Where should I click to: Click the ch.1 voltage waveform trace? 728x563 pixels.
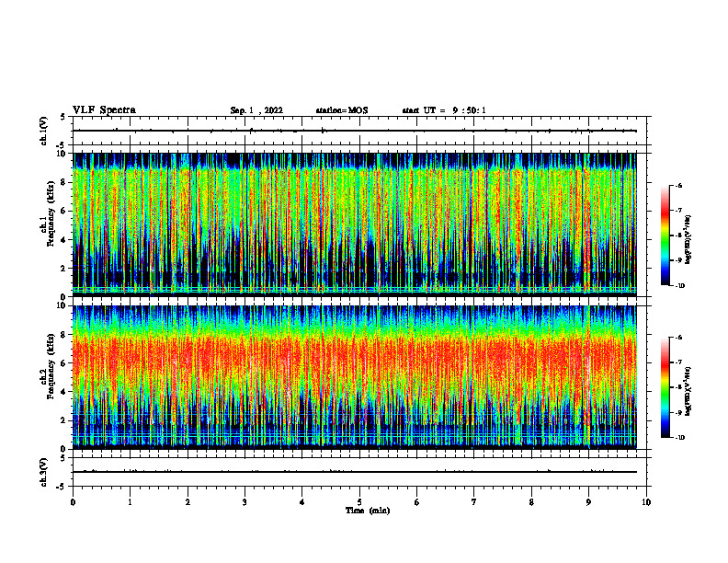(355, 131)
